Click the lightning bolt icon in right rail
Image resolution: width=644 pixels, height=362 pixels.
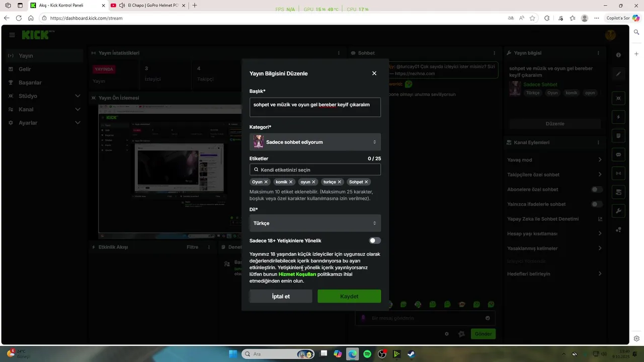(x=618, y=117)
